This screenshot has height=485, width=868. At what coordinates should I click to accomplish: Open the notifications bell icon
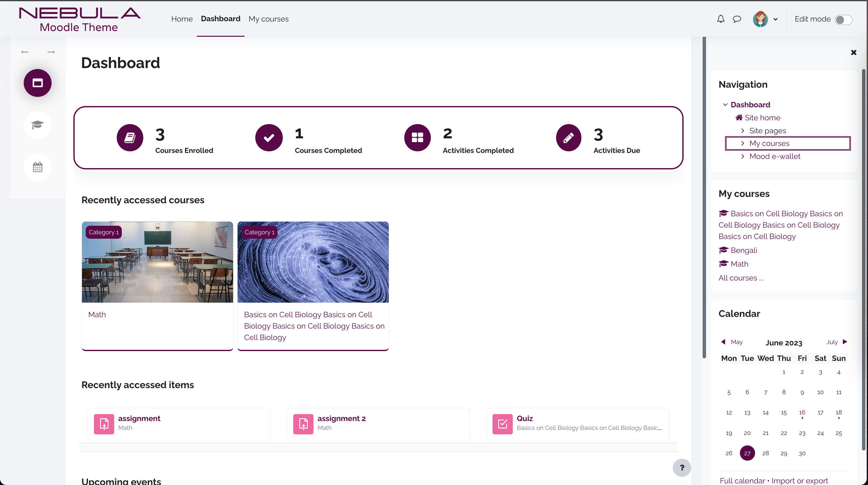click(x=720, y=19)
